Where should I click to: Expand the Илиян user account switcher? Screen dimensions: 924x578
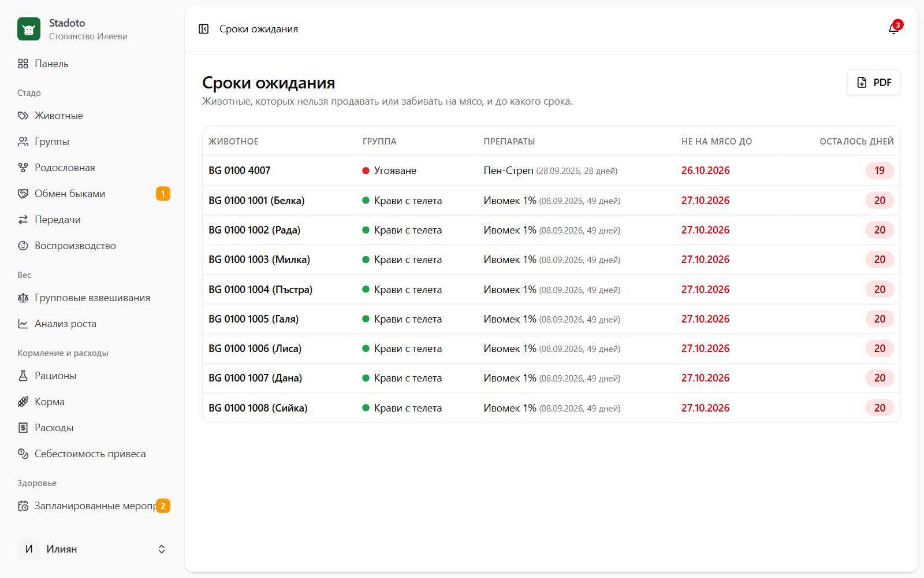point(92,549)
